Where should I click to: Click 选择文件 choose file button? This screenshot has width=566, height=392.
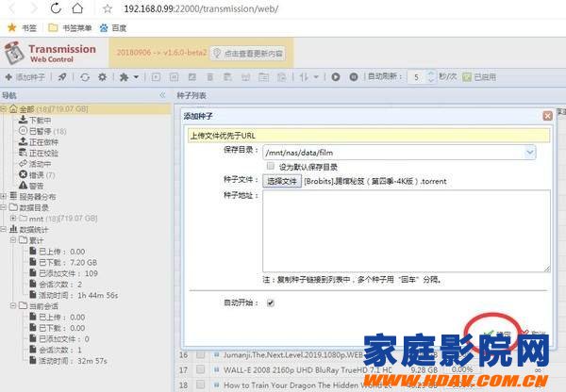(x=282, y=181)
